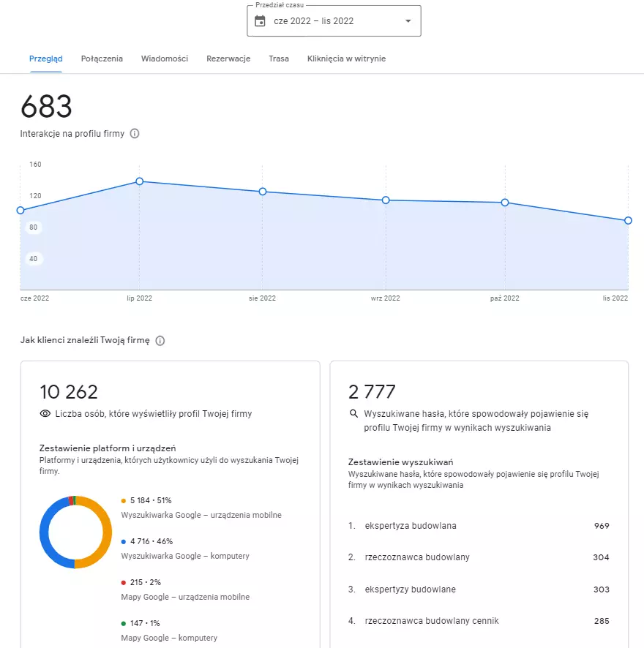Select the Rezerwacje tab
The image size is (644, 648).
pos(228,59)
